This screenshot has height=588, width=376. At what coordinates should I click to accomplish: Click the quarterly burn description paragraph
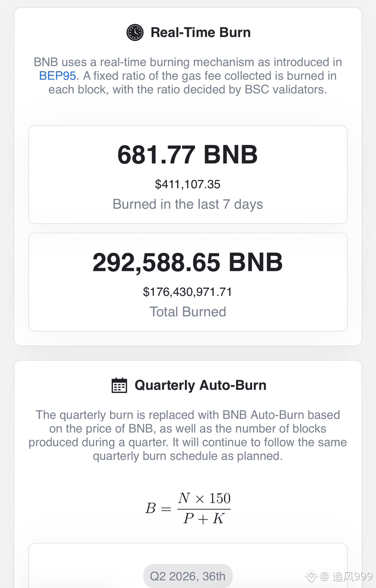point(188,436)
